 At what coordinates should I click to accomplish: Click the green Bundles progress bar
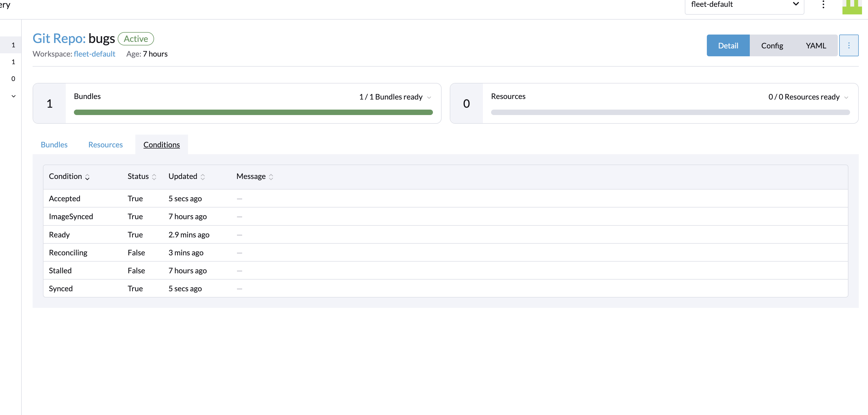(x=253, y=112)
